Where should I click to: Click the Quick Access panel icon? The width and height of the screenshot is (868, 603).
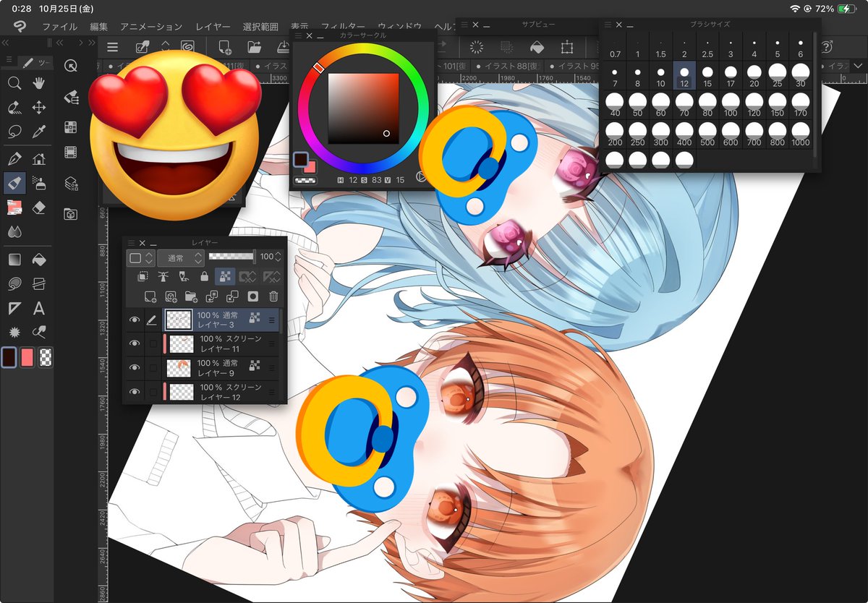click(71, 66)
